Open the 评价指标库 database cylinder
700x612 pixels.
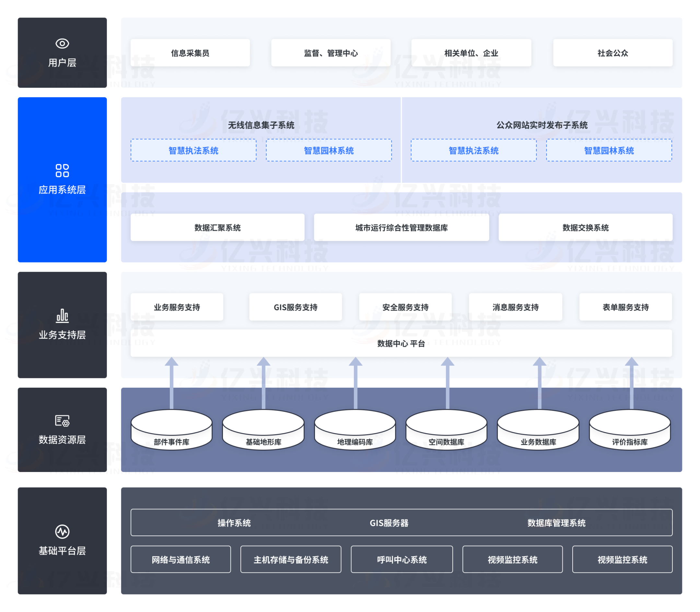[x=630, y=430]
